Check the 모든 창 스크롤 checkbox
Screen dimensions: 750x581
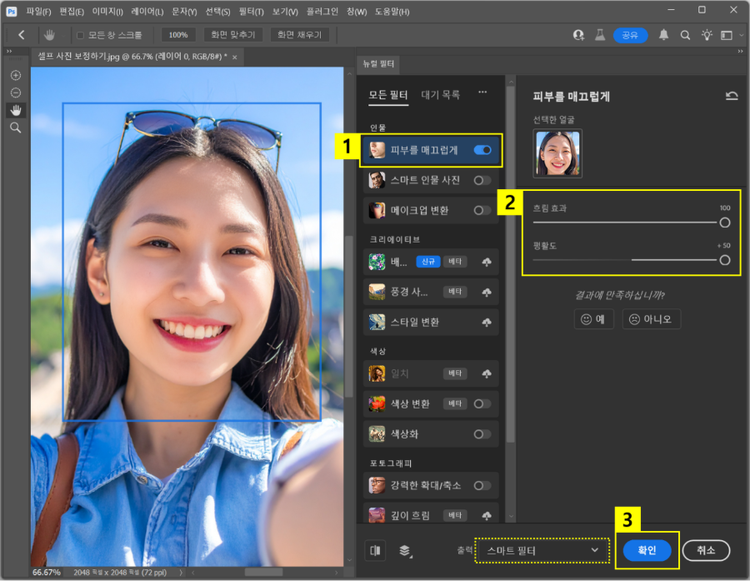click(80, 35)
